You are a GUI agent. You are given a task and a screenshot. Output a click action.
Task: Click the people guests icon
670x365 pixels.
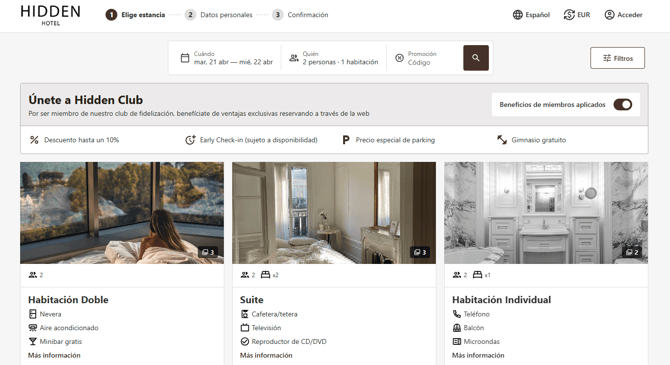[x=294, y=58]
